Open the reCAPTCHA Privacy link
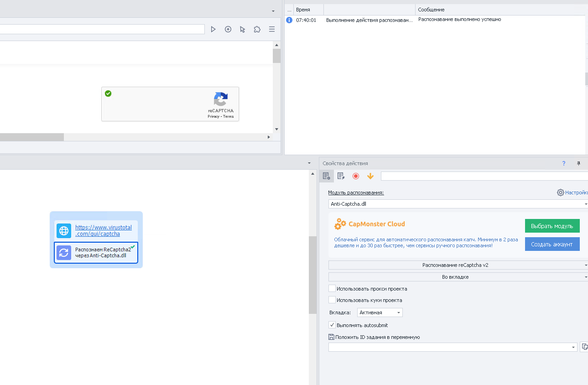The image size is (588, 385). (213, 117)
